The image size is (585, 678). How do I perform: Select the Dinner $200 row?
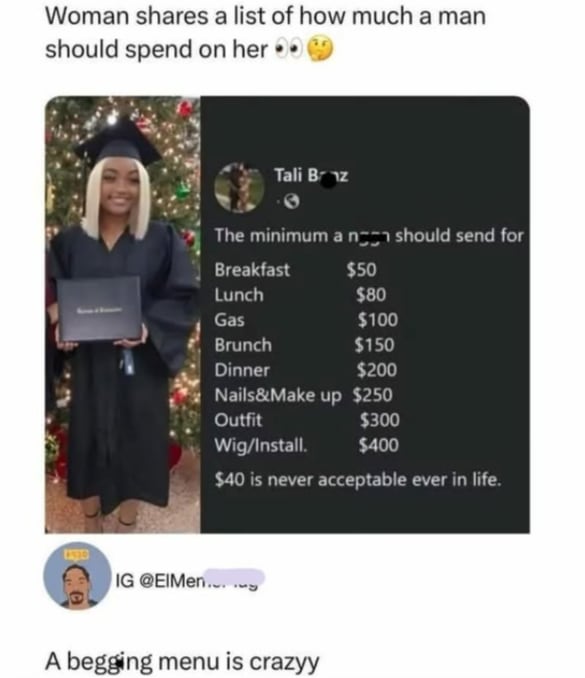coord(306,370)
